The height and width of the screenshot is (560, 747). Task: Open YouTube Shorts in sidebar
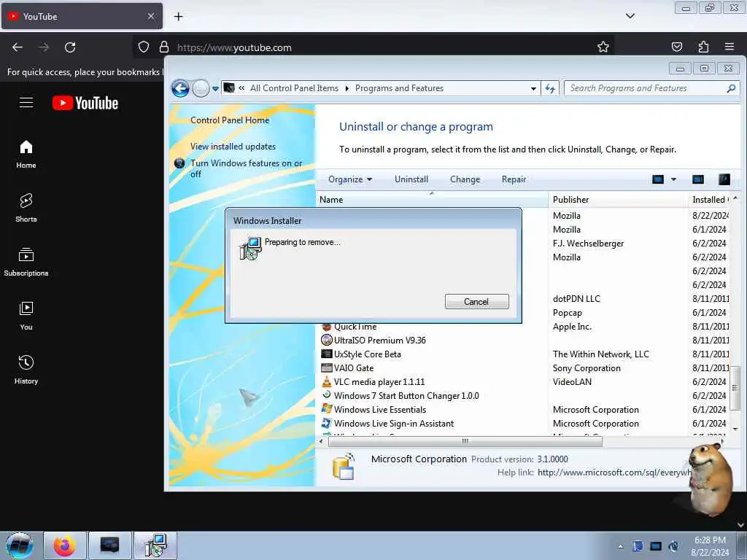pyautogui.click(x=26, y=208)
